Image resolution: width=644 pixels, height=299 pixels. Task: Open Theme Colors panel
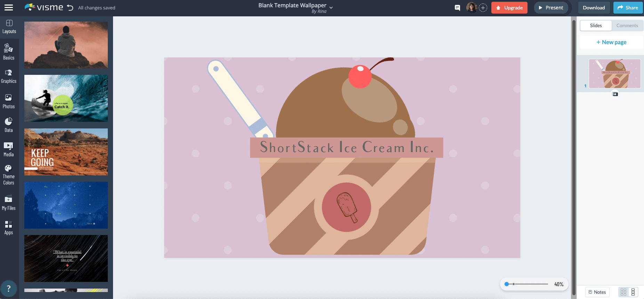[x=9, y=175]
